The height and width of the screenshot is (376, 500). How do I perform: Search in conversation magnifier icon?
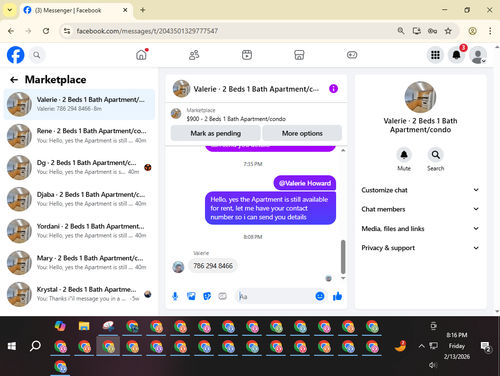click(436, 155)
